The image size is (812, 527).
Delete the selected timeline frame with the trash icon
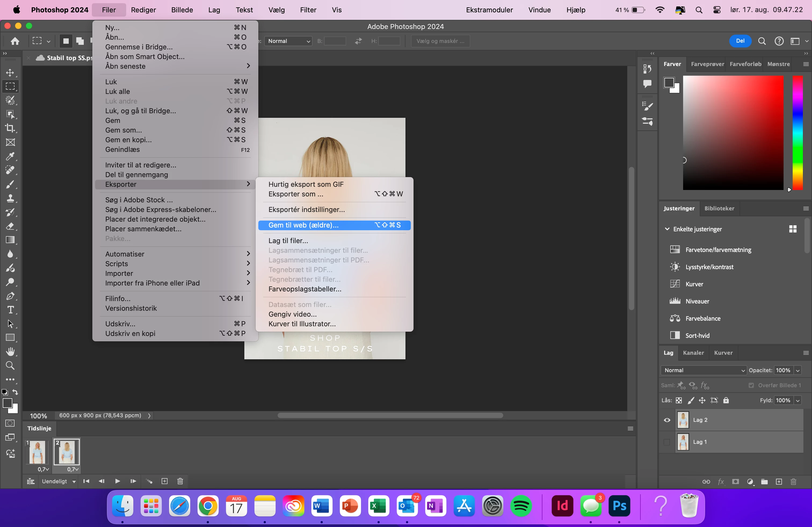(180, 481)
